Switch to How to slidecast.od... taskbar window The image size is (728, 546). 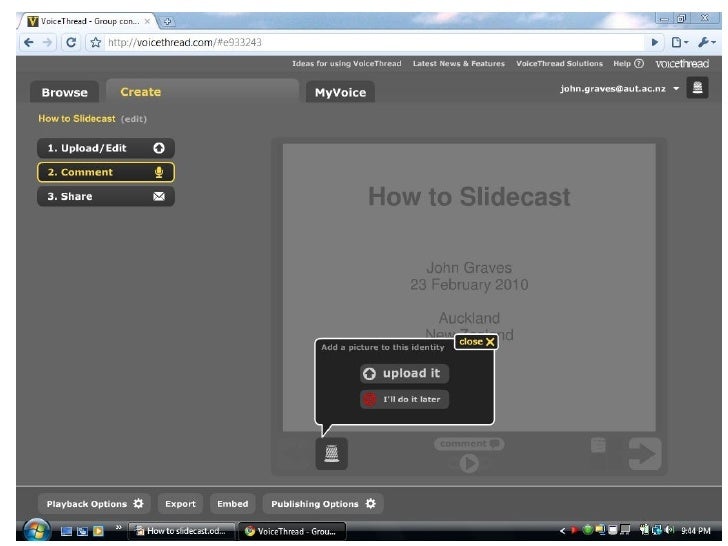point(181,531)
